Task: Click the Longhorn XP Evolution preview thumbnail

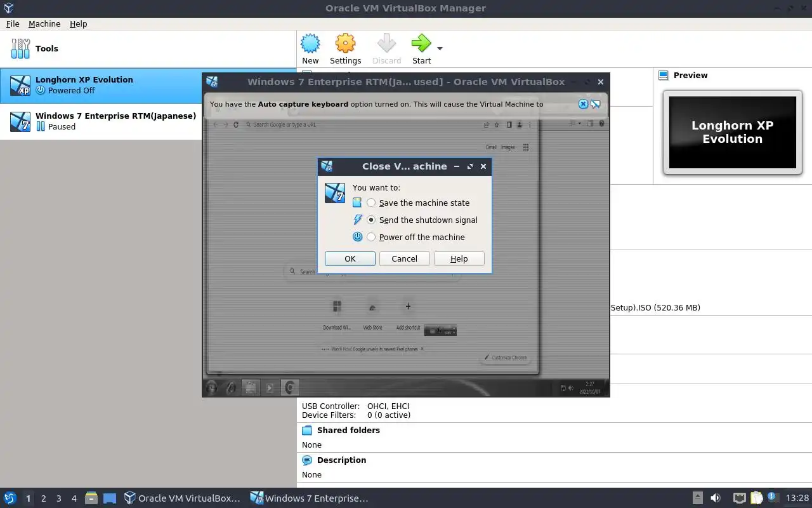Action: (732, 132)
